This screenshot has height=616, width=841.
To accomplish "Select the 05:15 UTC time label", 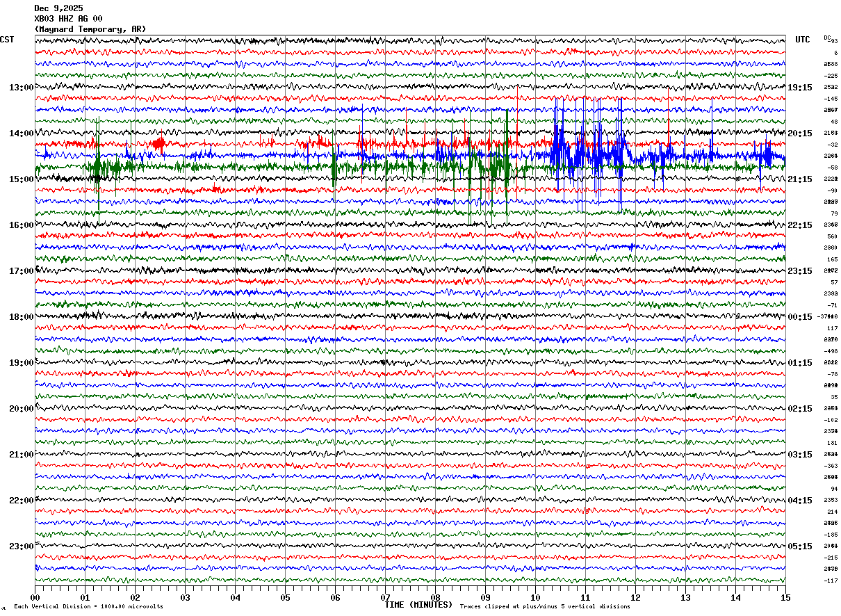I will click(x=799, y=546).
